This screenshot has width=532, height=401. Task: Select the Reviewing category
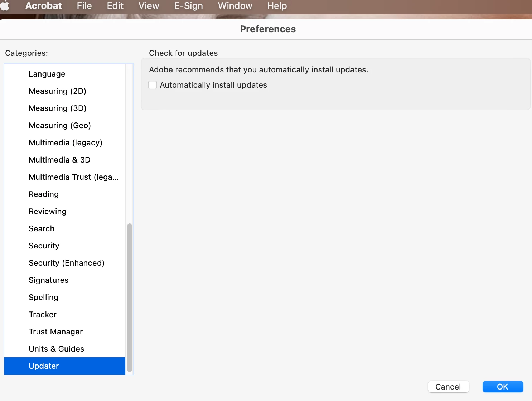click(x=65, y=211)
